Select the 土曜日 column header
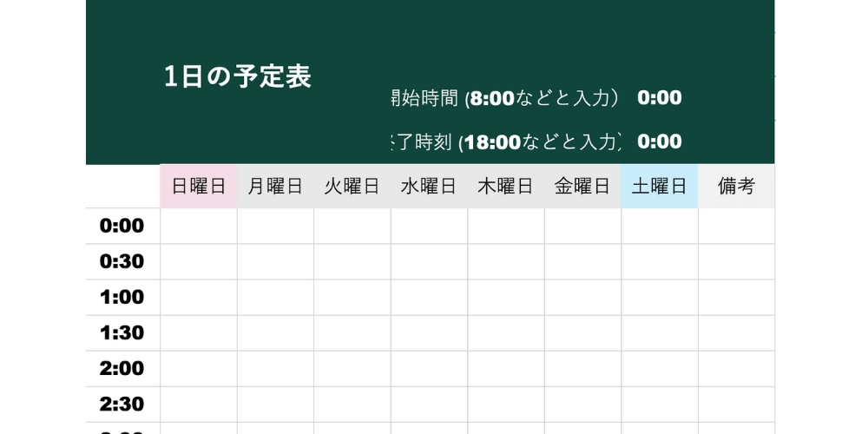This screenshot has height=434, width=868. pos(659,186)
